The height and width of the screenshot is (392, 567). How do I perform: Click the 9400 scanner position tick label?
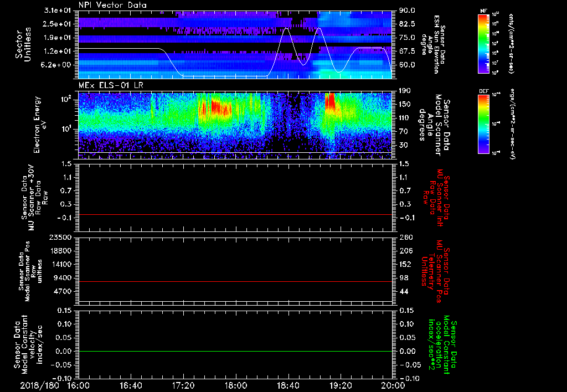tap(62, 278)
